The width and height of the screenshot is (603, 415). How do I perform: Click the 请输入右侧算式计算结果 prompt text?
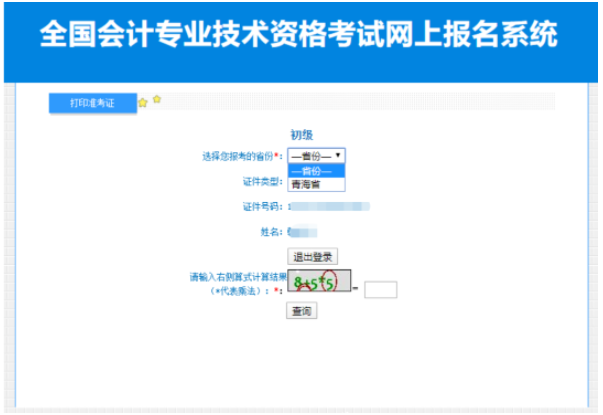click(237, 277)
